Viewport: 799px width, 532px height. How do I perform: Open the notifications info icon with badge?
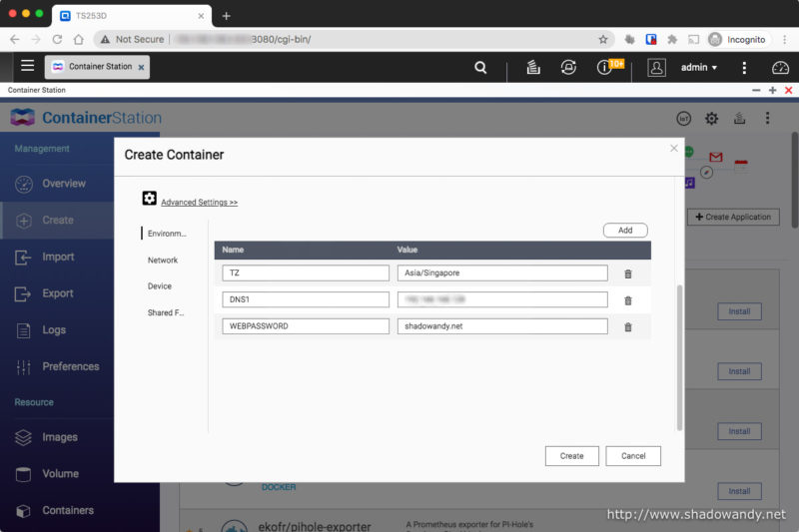coord(605,67)
